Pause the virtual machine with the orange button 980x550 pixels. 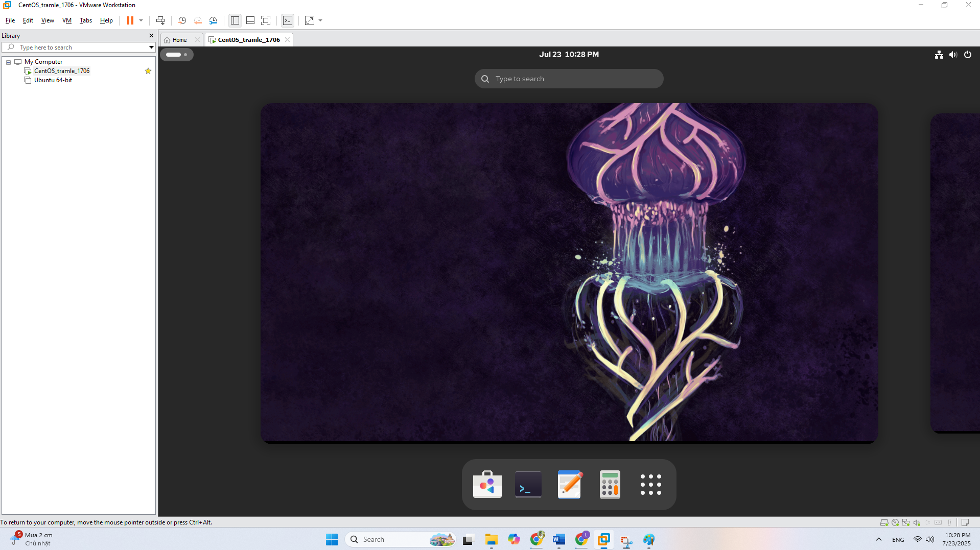[x=130, y=20]
